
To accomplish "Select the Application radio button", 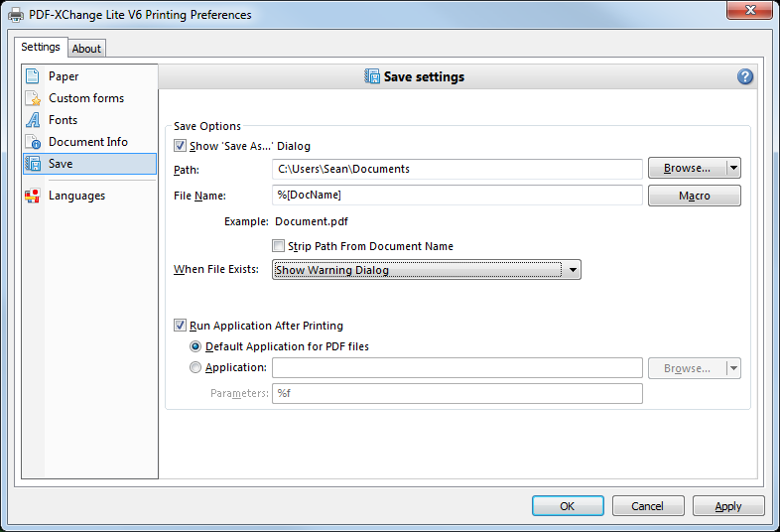I will [x=195, y=367].
